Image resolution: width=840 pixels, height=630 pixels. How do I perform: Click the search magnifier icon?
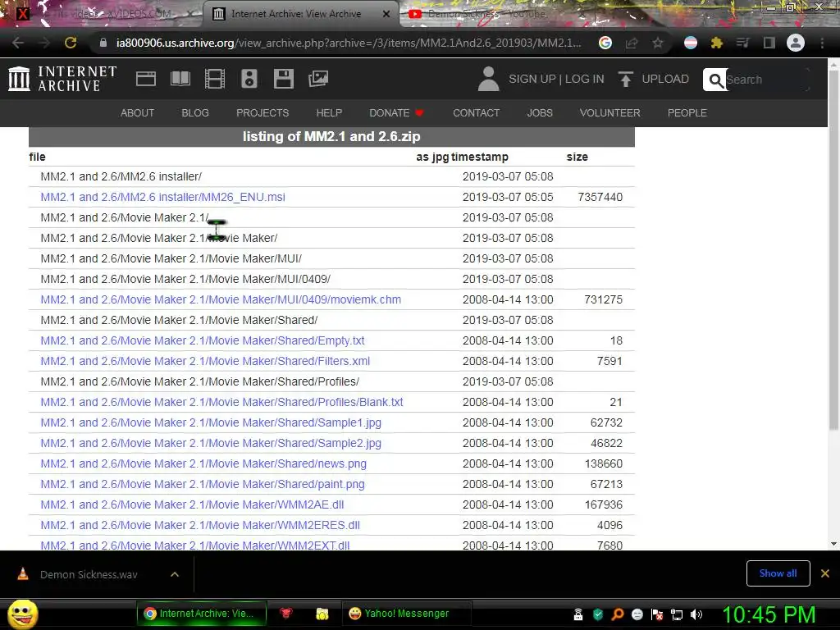(x=715, y=80)
